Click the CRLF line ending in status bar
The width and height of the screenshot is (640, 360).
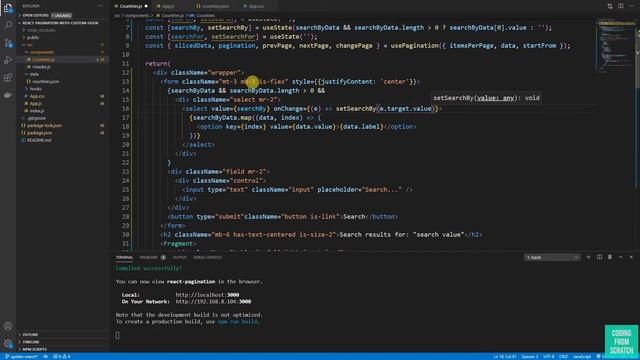(x=563, y=356)
